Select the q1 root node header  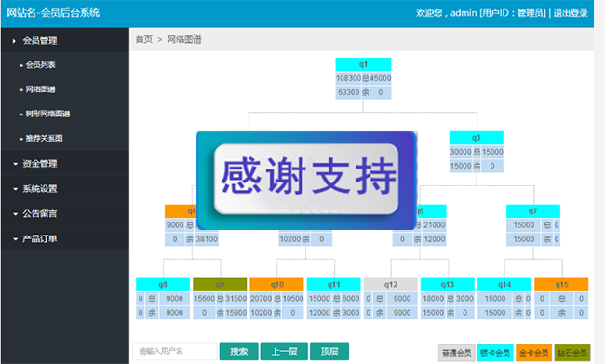coord(363,64)
